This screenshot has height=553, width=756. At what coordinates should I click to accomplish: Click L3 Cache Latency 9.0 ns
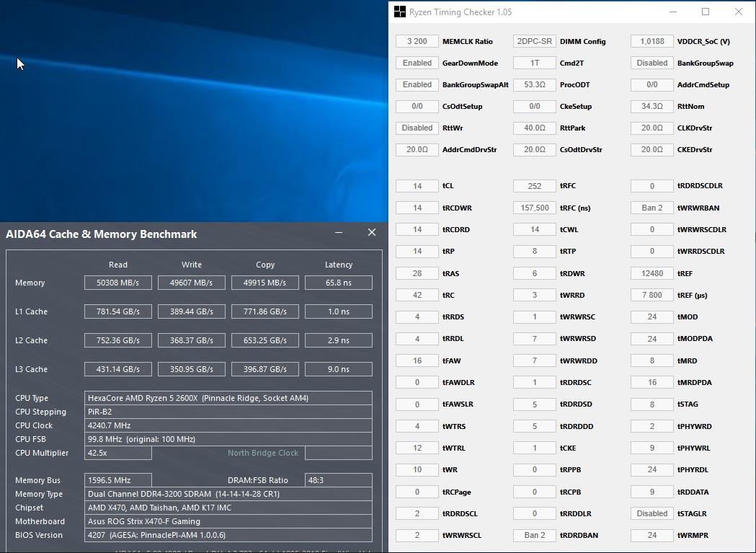(x=339, y=370)
